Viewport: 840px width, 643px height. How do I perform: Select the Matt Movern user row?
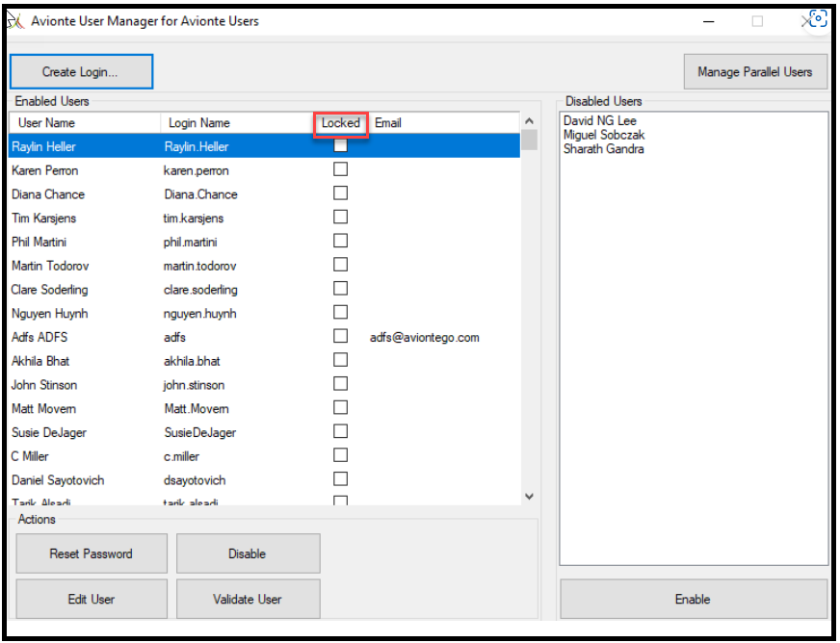tap(264, 408)
